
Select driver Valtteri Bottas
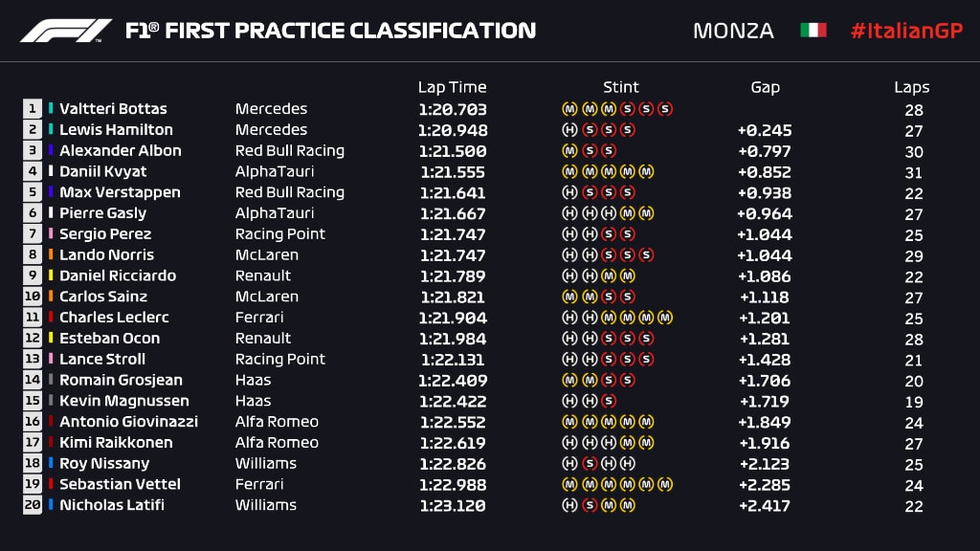point(113,109)
